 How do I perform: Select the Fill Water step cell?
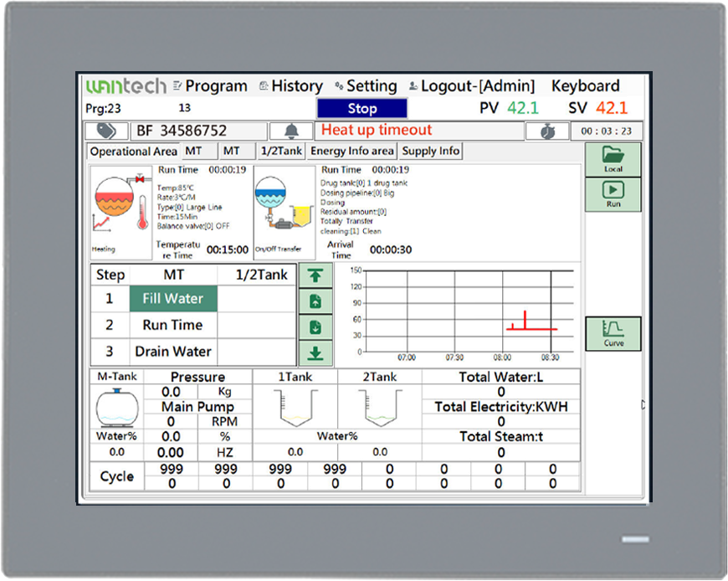click(x=173, y=299)
